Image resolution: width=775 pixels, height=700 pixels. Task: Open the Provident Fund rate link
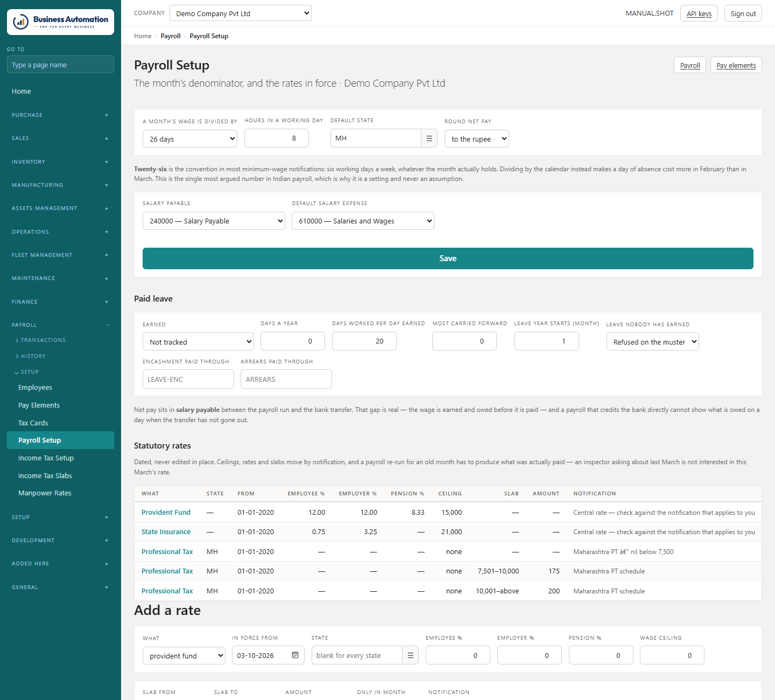pos(166,513)
